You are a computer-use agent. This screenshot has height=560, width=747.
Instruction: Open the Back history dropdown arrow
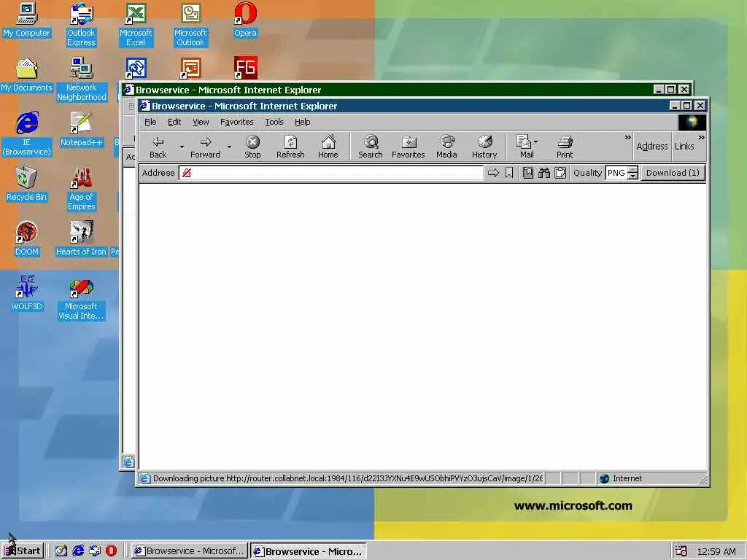[182, 147]
